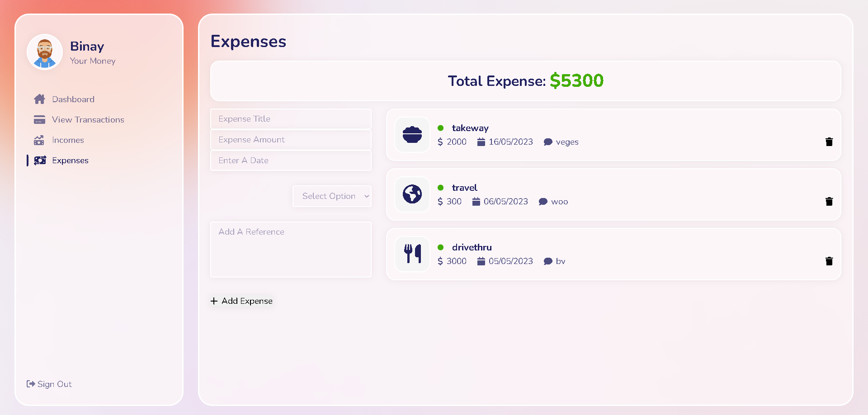This screenshot has width=868, height=415.
Task: Click the trash icon on the travel expense
Action: coord(829,201)
